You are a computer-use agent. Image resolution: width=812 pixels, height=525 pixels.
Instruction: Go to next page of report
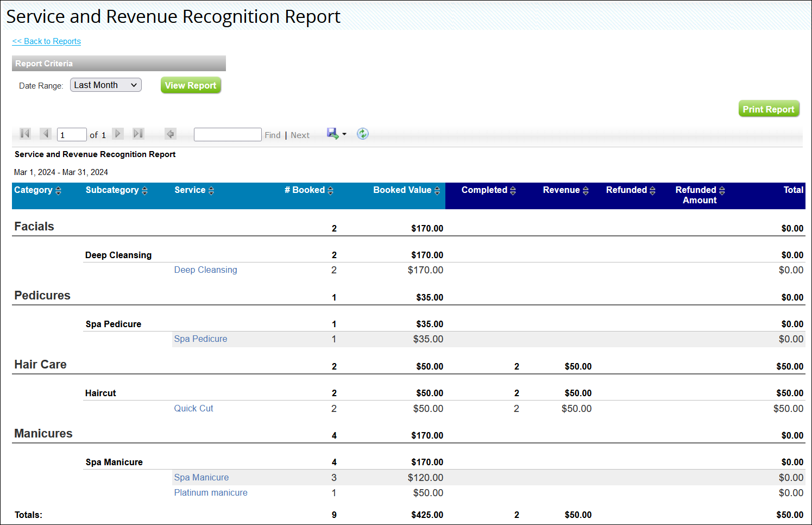tap(118, 134)
